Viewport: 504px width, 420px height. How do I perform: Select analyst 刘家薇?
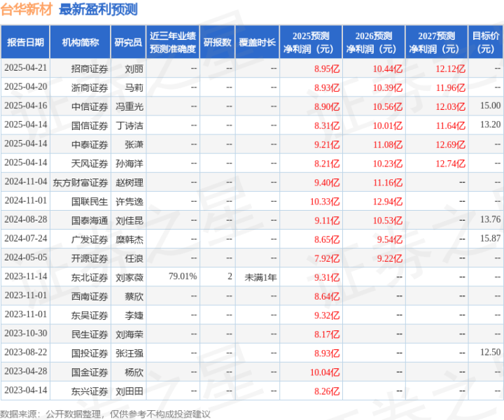click(x=129, y=277)
